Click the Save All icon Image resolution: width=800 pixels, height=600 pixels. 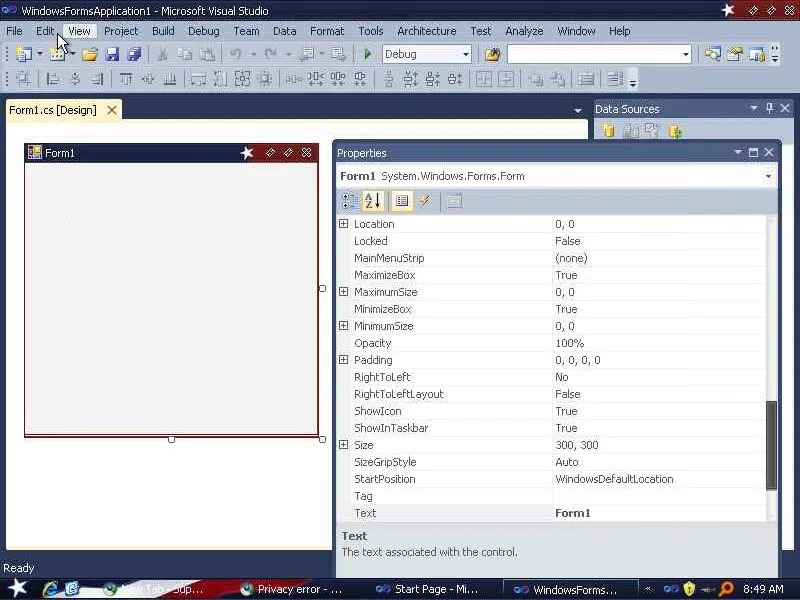(134, 54)
